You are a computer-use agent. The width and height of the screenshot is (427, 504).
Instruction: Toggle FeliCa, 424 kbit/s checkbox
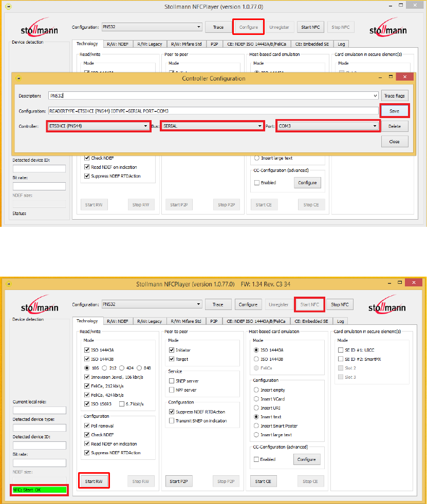86,395
